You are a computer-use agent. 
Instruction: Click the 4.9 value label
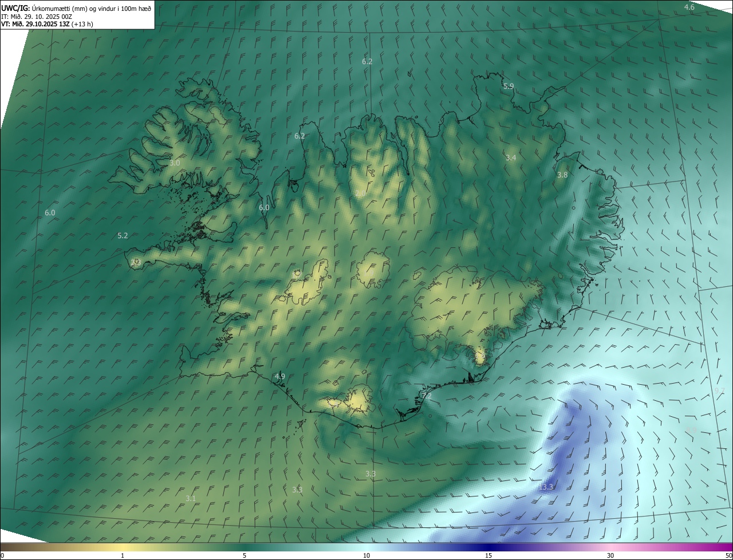click(x=279, y=376)
